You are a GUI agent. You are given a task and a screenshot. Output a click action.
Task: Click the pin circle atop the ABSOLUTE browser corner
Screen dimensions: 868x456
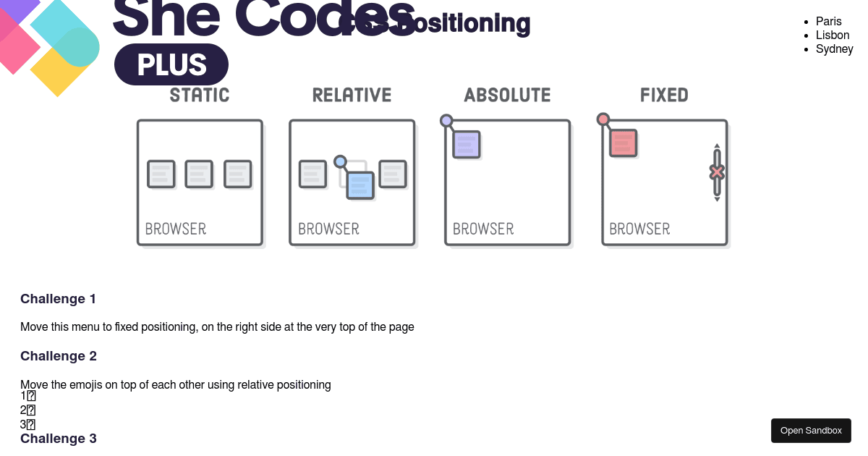click(x=445, y=119)
